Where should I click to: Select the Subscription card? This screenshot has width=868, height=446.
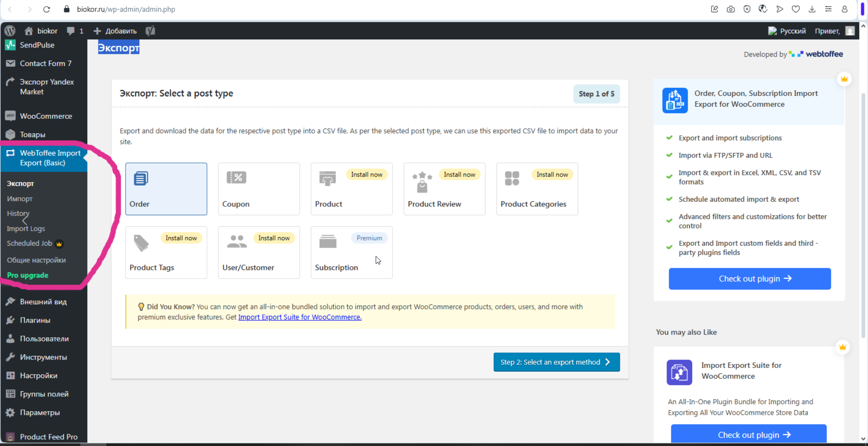(352, 252)
